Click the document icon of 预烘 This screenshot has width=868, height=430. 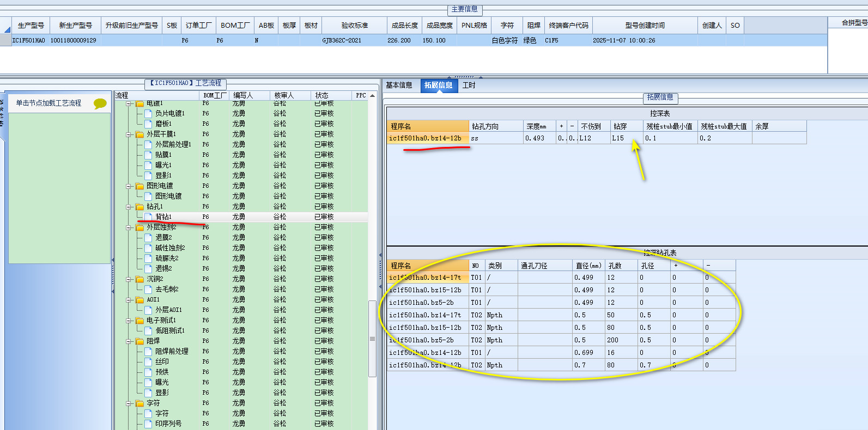tap(148, 372)
